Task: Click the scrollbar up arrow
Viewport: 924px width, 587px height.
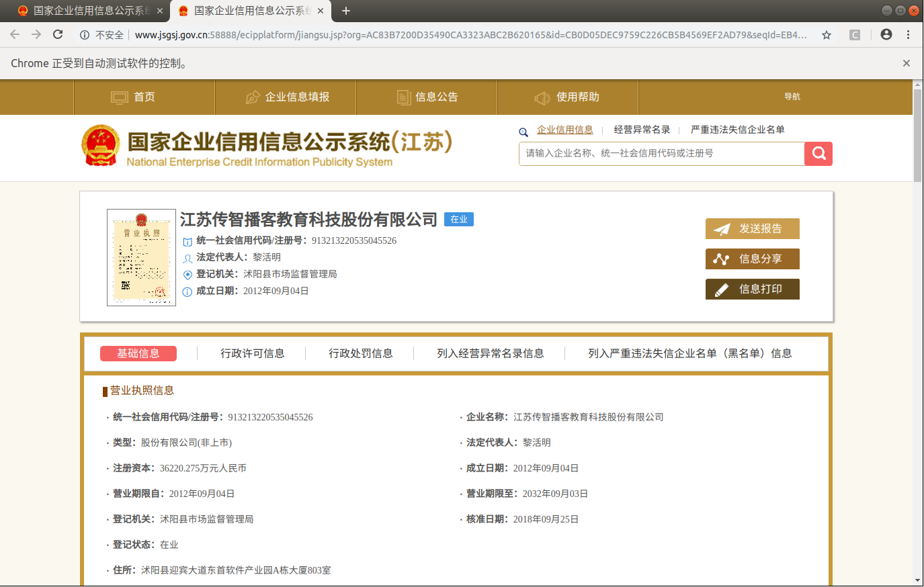Action: click(x=918, y=85)
